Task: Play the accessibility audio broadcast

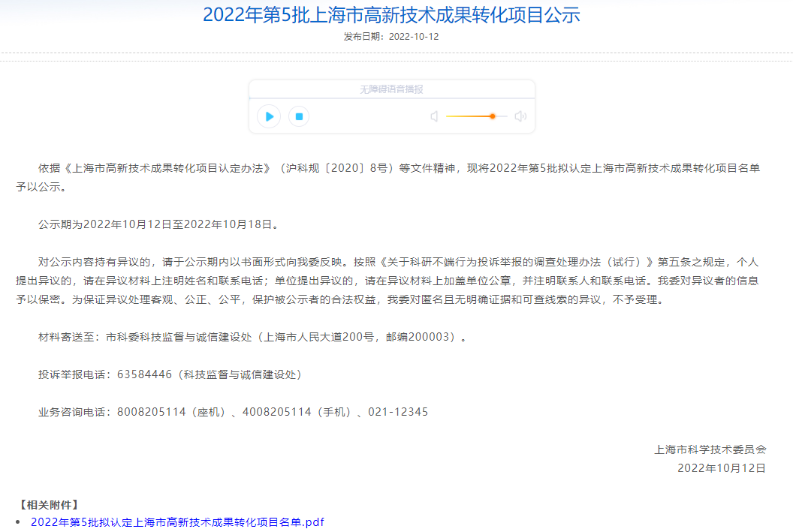Action: pyautogui.click(x=269, y=117)
